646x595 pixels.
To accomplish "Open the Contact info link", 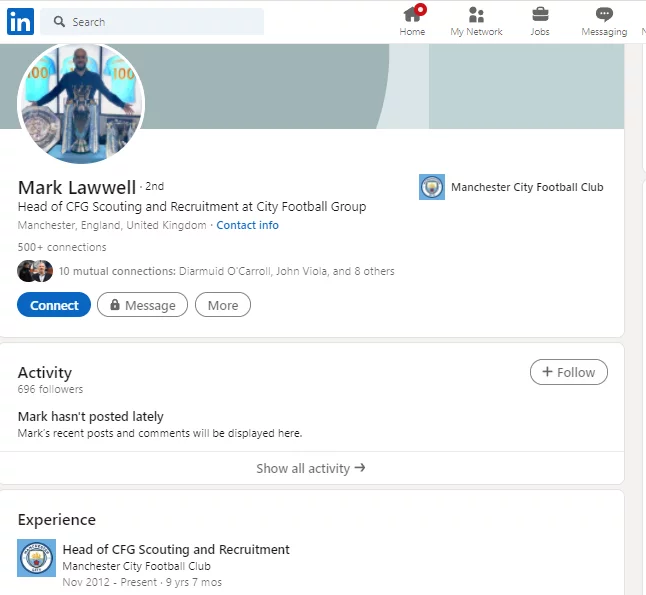I will coord(247,225).
